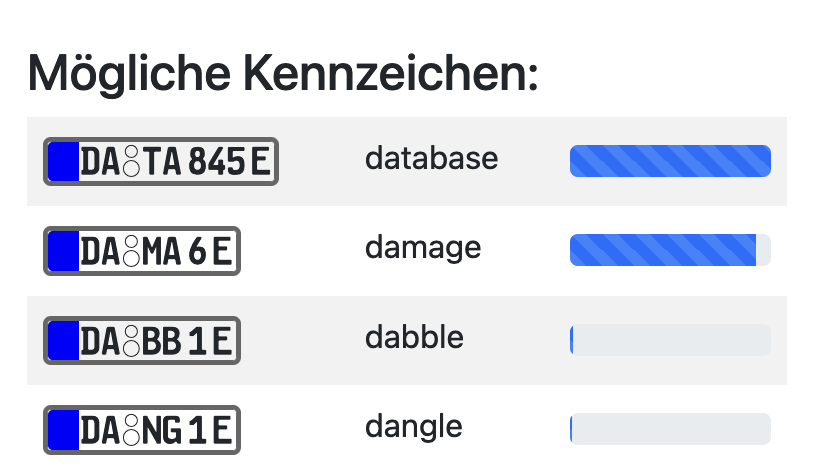Screen dimensions: 816x472
Task: Select the word "database"
Action: [431, 158]
